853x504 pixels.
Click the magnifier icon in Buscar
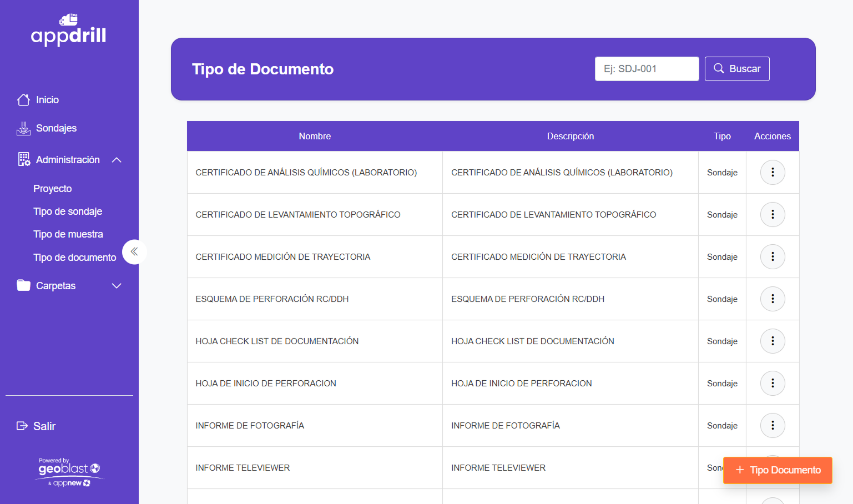coord(719,68)
